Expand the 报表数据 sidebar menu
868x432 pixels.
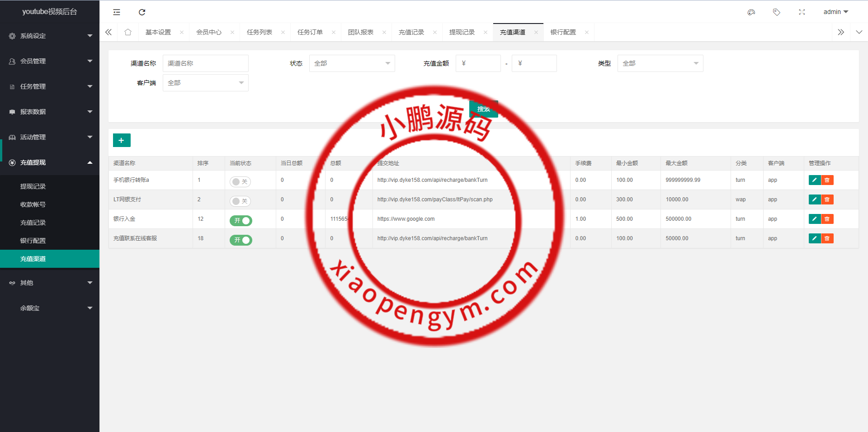pos(50,112)
